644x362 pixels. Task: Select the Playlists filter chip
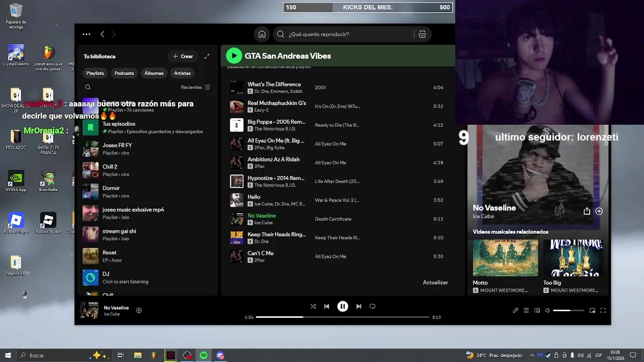(x=95, y=73)
